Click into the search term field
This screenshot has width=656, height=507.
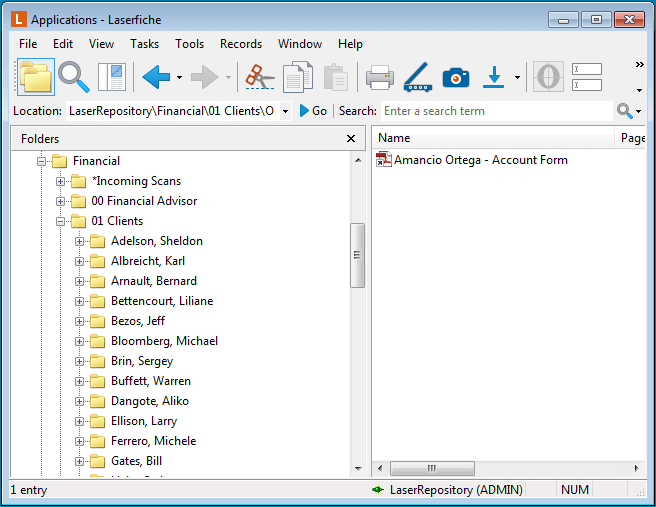tap(497, 111)
